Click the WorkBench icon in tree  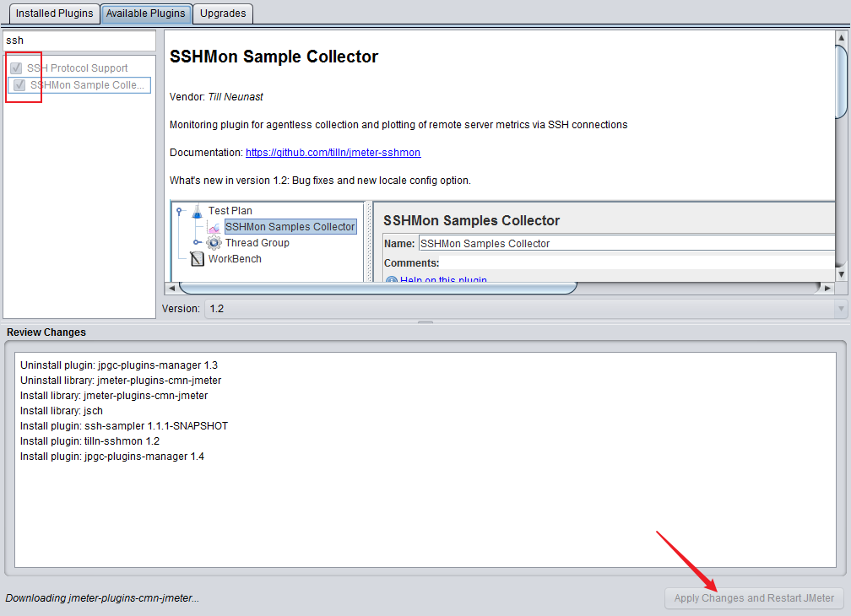pyautogui.click(x=198, y=259)
